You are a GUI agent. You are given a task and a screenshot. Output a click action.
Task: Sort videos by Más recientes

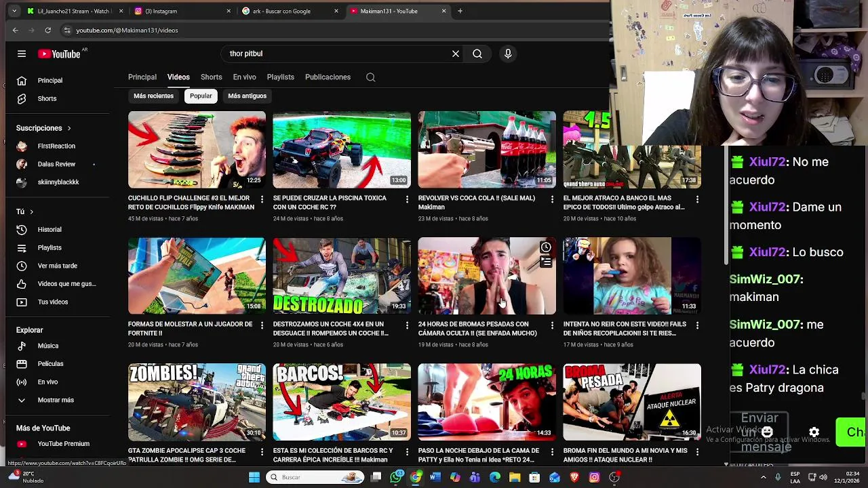click(153, 96)
